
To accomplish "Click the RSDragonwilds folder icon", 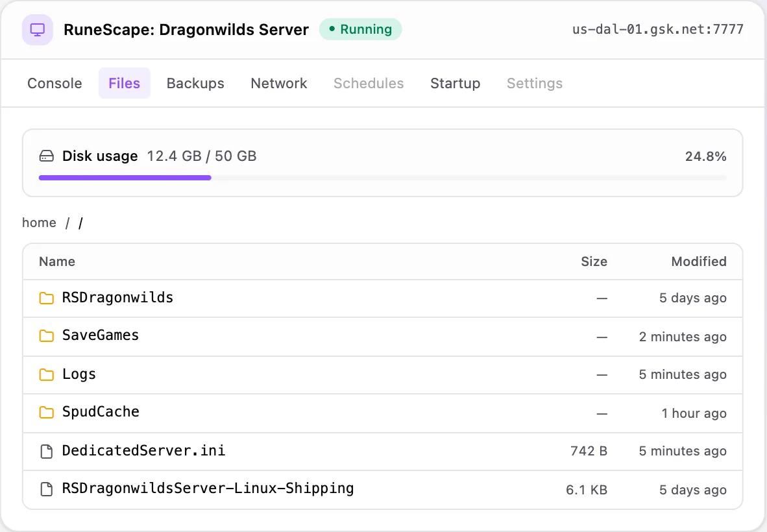I will 47,298.
